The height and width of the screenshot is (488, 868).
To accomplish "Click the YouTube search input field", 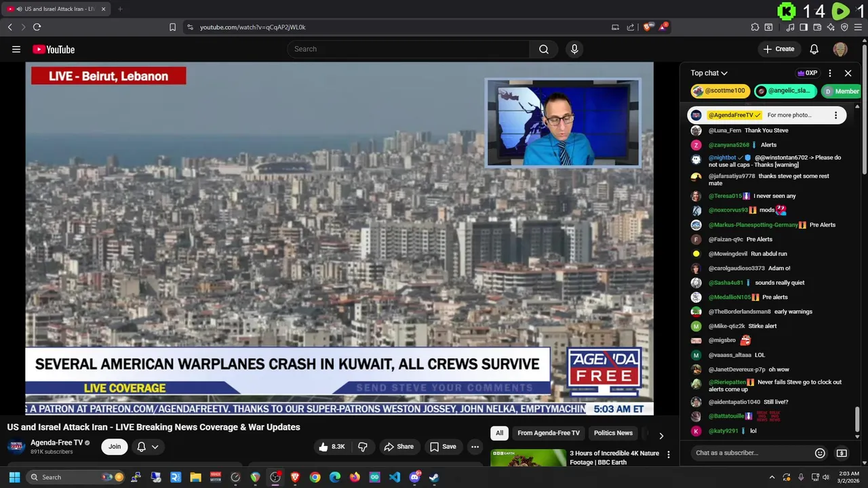I will click(409, 49).
